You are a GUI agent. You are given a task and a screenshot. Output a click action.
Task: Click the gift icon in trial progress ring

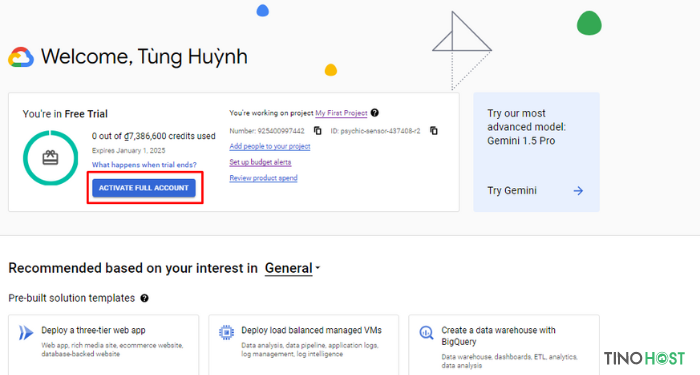click(50, 158)
